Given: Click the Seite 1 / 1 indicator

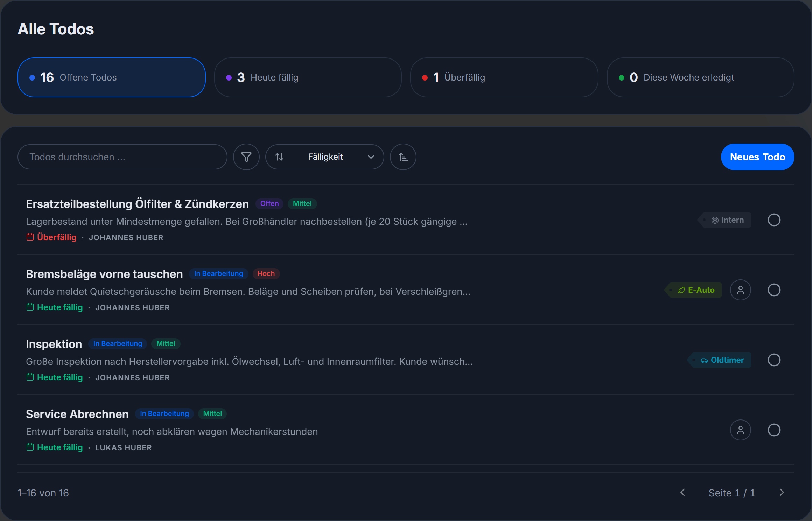Looking at the screenshot, I should coord(732,493).
